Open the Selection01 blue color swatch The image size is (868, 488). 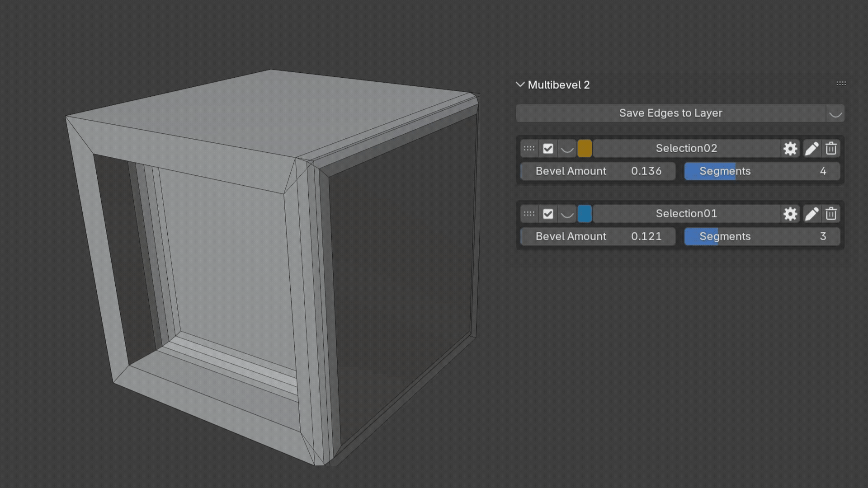tap(585, 214)
